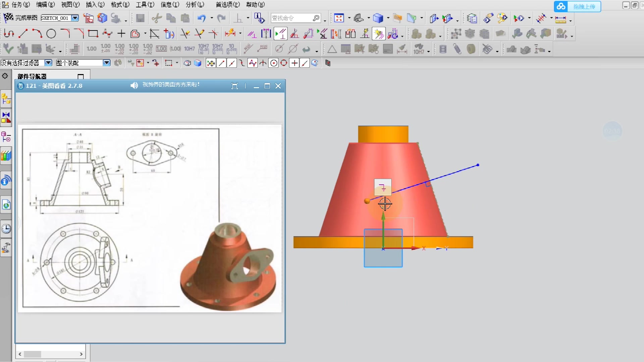Click the Fit view icon

pos(339,18)
